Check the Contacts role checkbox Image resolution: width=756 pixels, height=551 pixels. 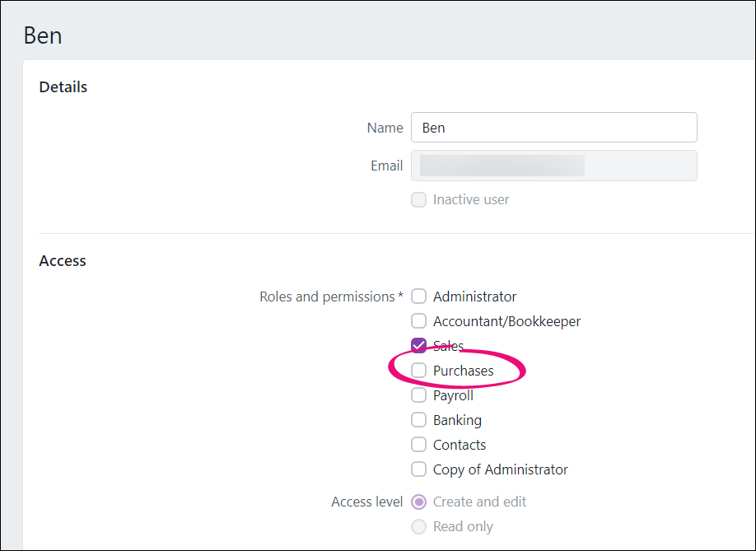(418, 444)
